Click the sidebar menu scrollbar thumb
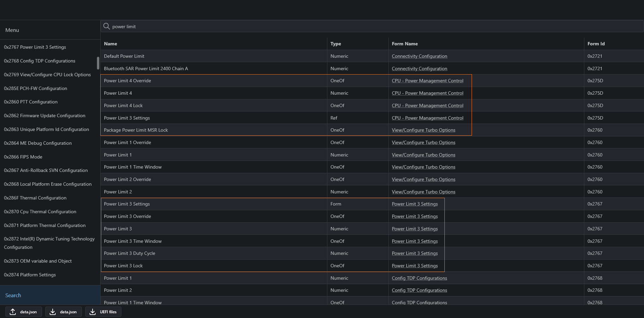 tap(98, 63)
